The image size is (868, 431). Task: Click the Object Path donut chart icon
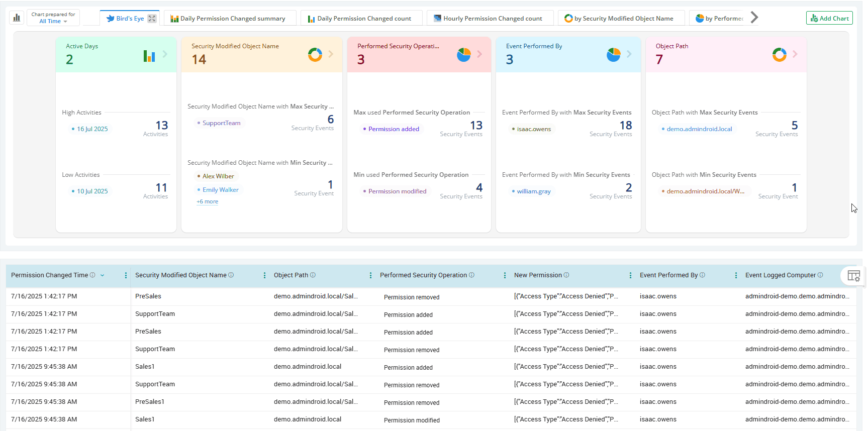click(780, 54)
